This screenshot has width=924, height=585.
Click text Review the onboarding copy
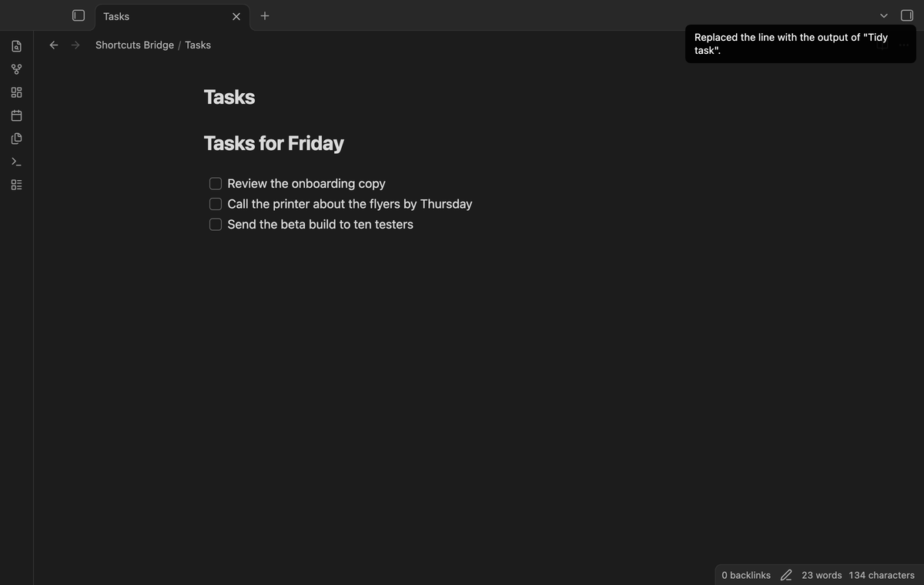pyautogui.click(x=306, y=183)
